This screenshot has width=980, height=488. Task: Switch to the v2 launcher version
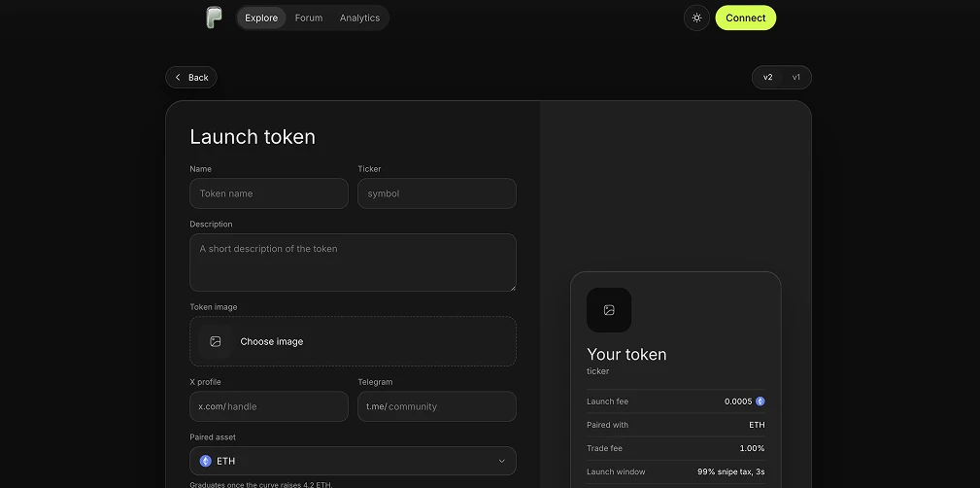768,78
